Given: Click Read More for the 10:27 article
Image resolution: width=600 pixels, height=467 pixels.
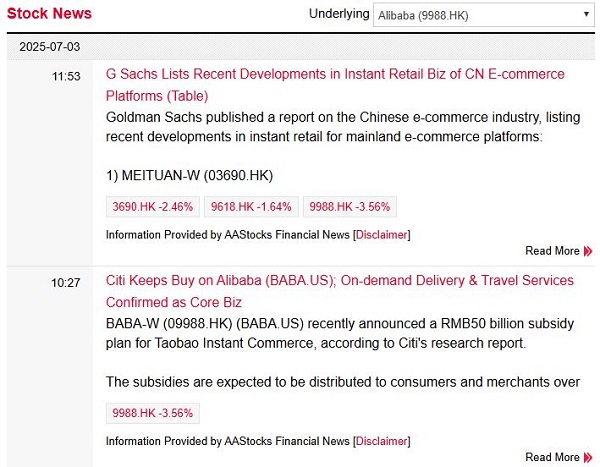Looking at the screenshot, I should click(x=553, y=457).
